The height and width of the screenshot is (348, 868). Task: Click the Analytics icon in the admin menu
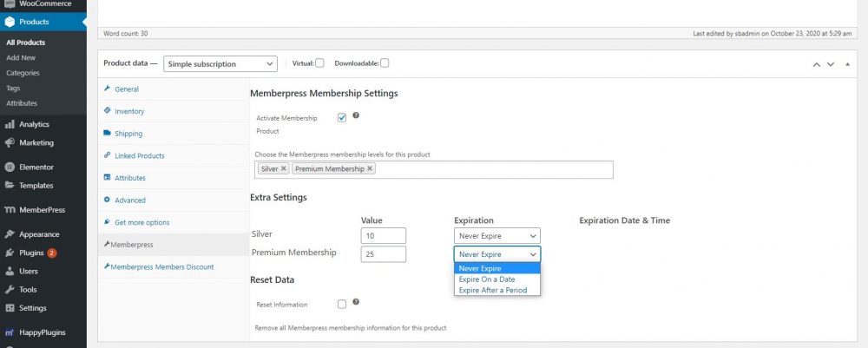click(x=10, y=124)
